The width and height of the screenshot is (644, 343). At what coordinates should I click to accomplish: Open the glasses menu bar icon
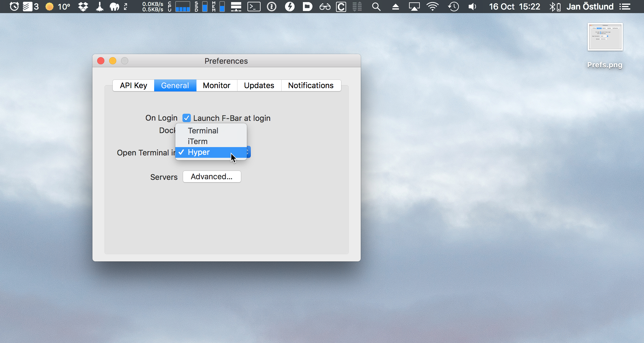point(325,7)
